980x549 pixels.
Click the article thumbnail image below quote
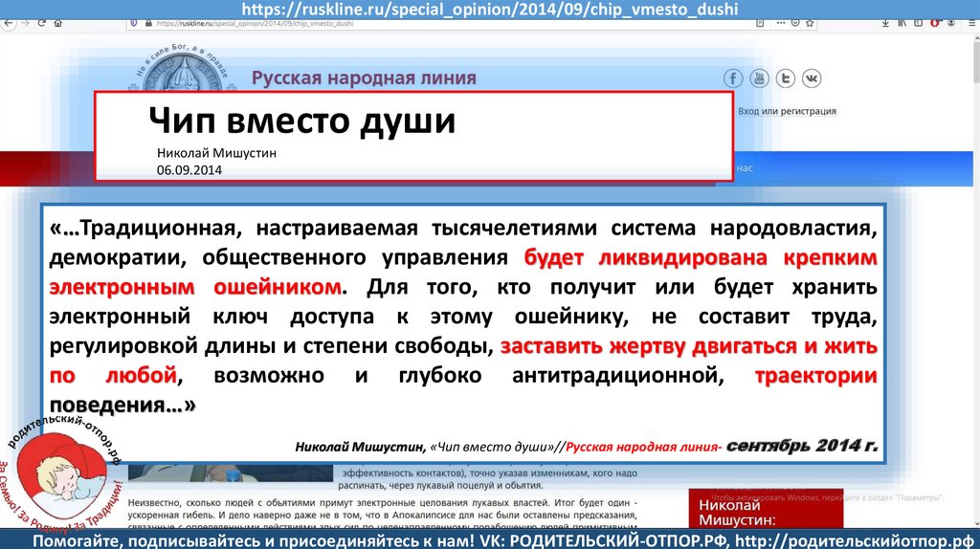(231, 472)
